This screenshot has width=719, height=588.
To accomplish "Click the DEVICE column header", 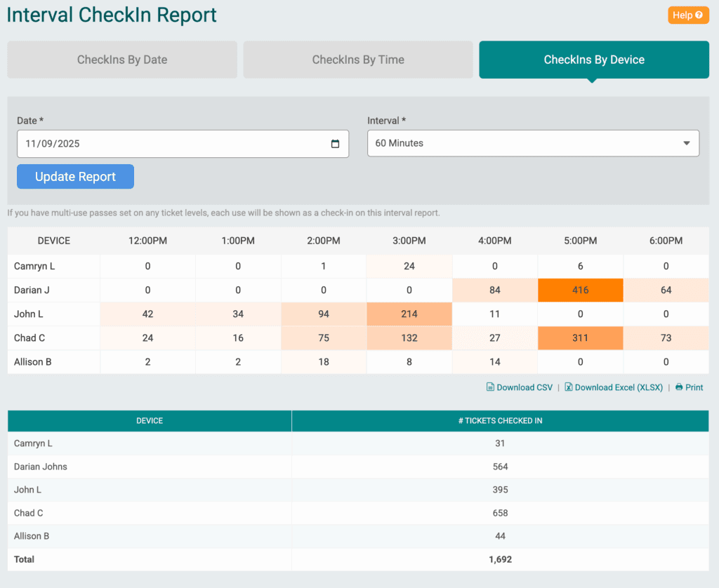I will (x=53, y=240).
